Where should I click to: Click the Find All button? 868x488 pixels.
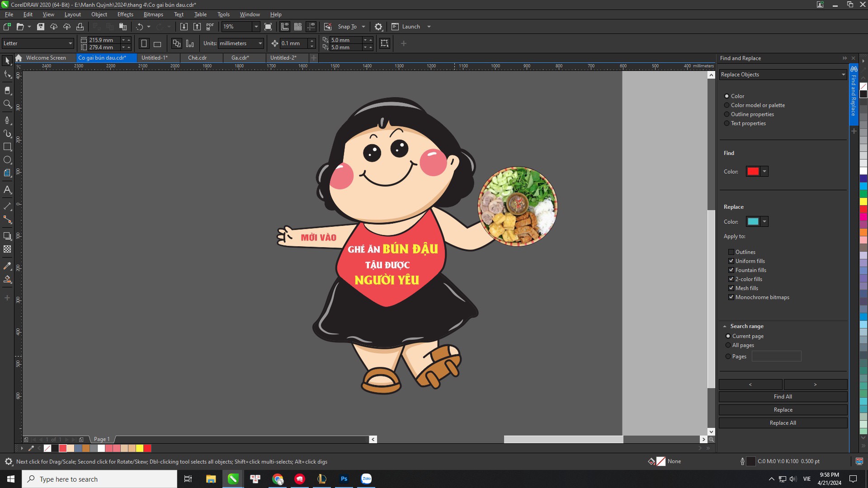(783, 397)
